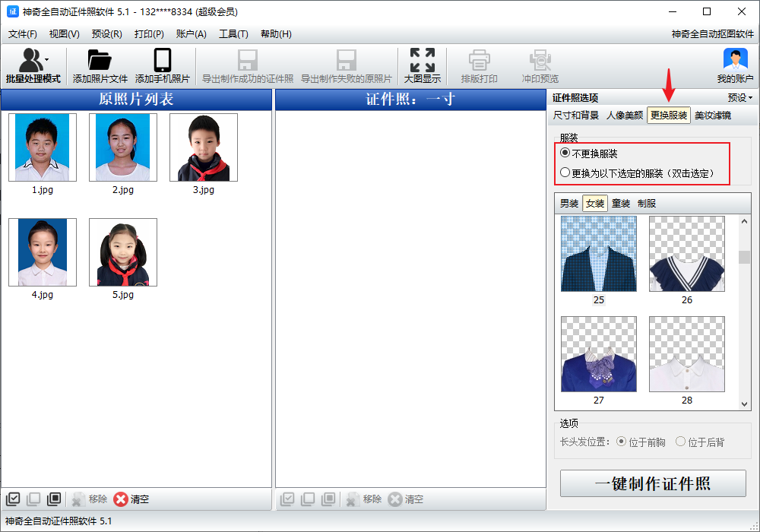
Task: Click invert selection icon in original photo list
Action: click(54, 499)
